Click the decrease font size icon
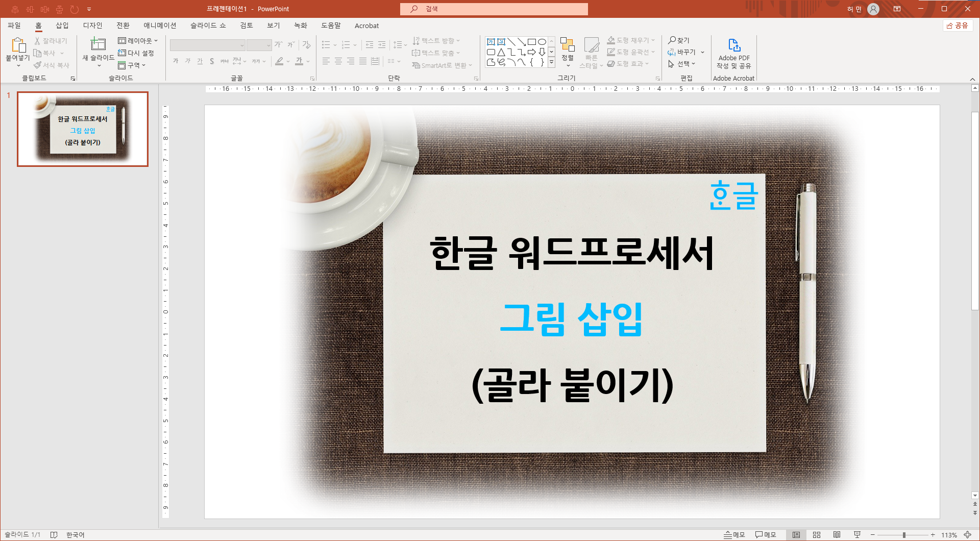 click(x=291, y=45)
